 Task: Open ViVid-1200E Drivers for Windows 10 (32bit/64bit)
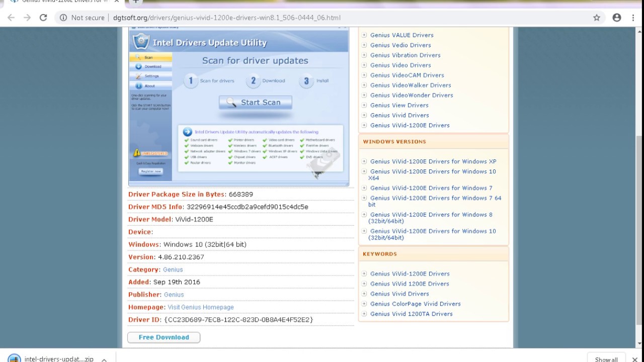click(432, 234)
